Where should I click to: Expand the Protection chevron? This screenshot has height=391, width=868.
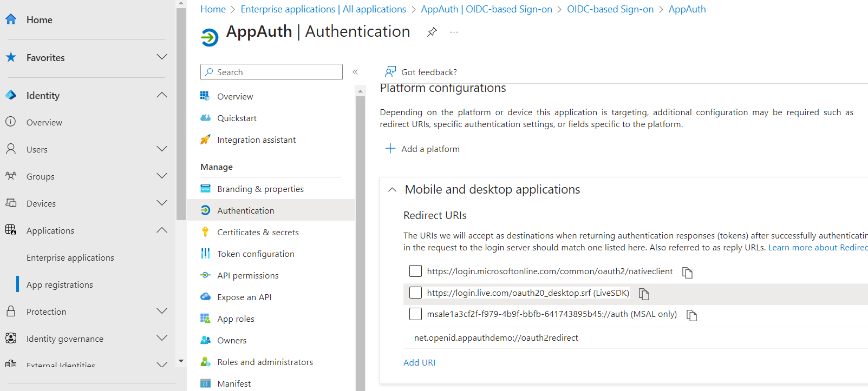point(161,311)
